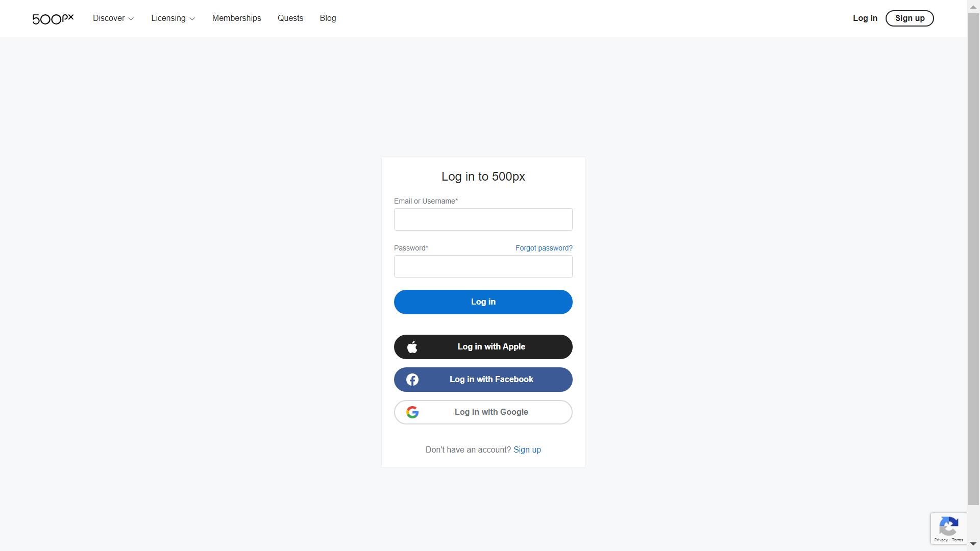Expand the Licensing dropdown menu

point(173,18)
